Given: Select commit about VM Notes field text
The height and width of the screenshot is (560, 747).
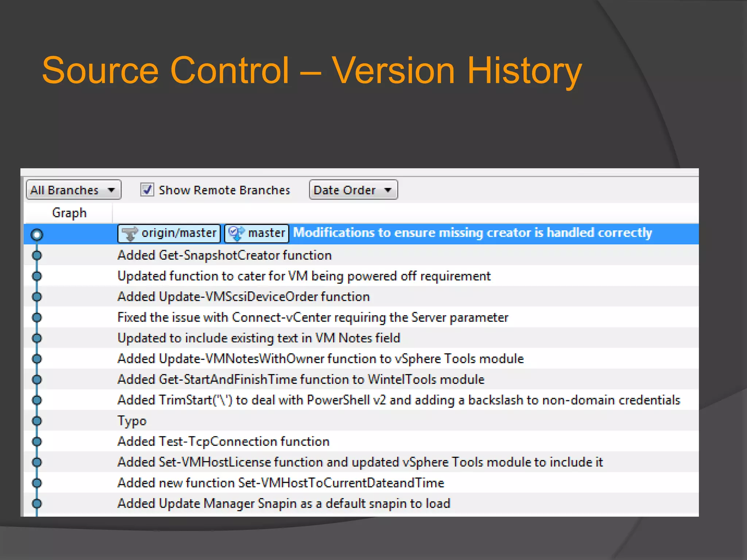Looking at the screenshot, I should pyautogui.click(x=361, y=338).
